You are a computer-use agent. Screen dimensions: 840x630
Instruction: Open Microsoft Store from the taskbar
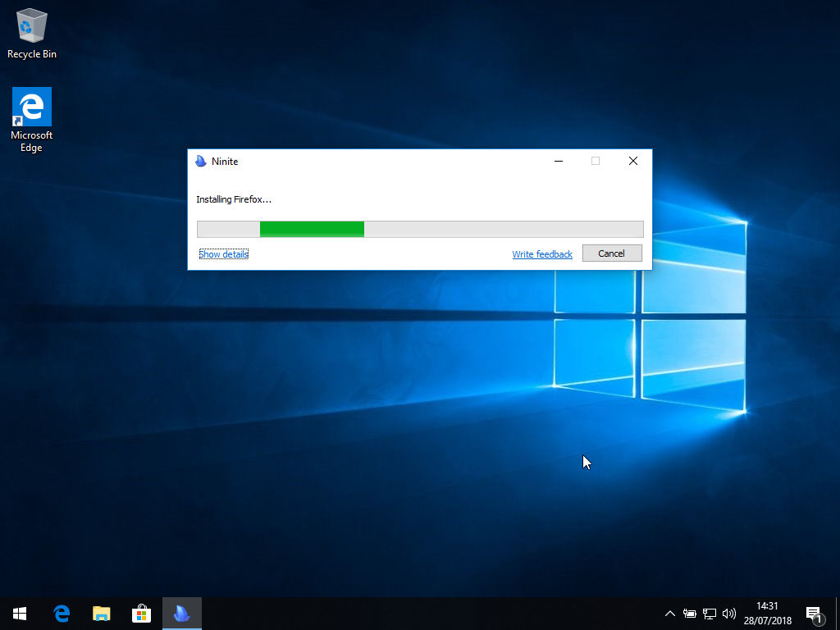pyautogui.click(x=142, y=614)
